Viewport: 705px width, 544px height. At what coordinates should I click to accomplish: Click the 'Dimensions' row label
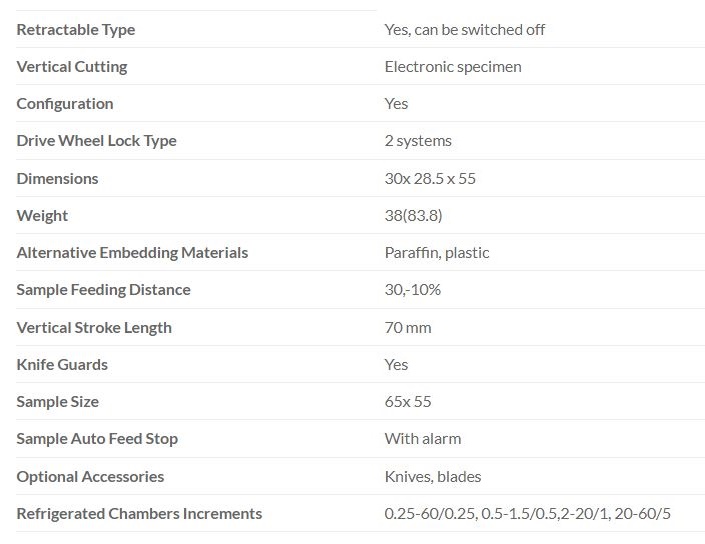(x=58, y=178)
